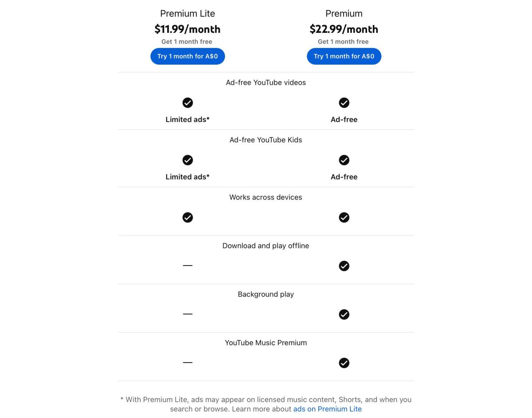Open the ads on Premium Lite link
Screen dimensions: 532x418
click(327, 409)
